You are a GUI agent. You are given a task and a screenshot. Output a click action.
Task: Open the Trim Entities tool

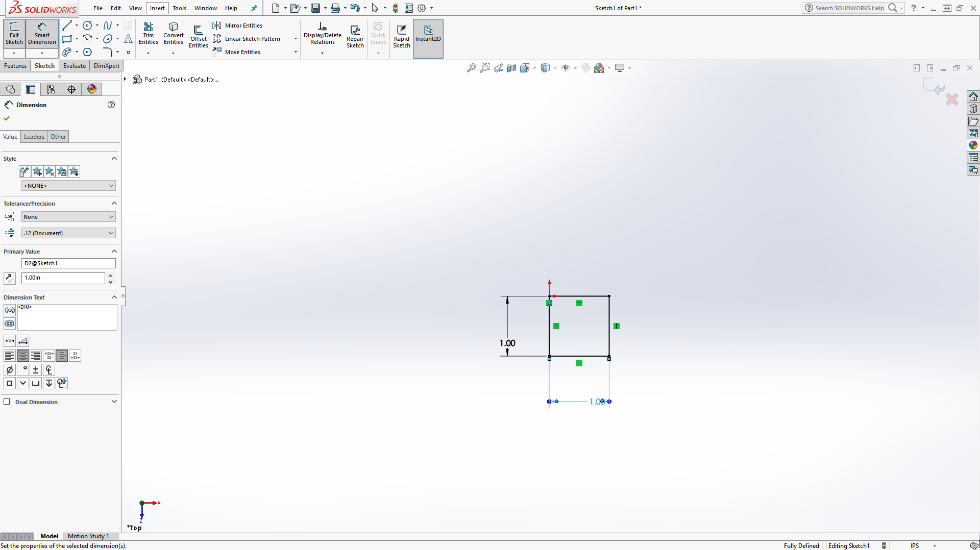pyautogui.click(x=149, y=34)
